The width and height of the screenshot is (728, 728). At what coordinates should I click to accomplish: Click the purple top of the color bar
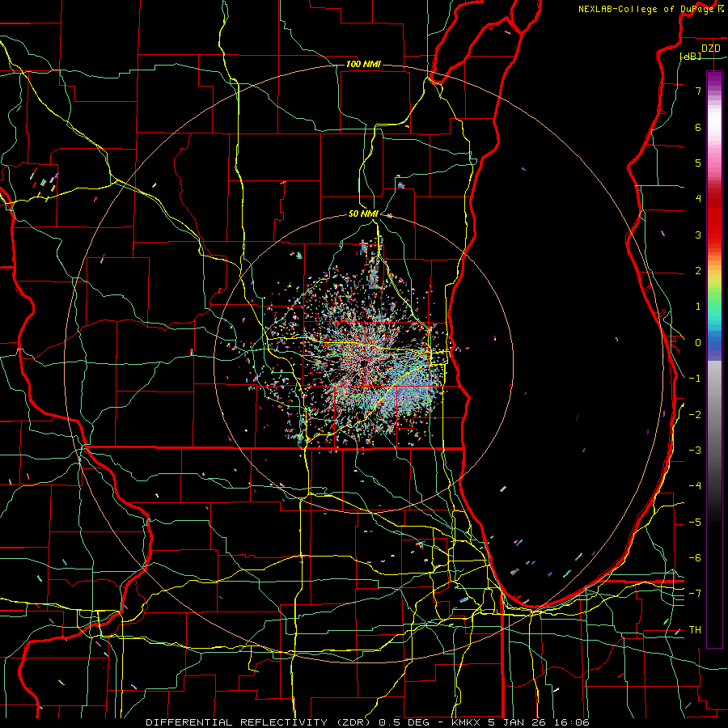(714, 79)
